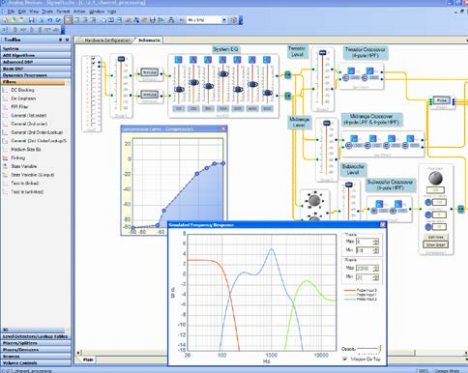The width and height of the screenshot is (468, 373).
Task: Click the upper T-connection node after System EQ
Action: pos(288,75)
